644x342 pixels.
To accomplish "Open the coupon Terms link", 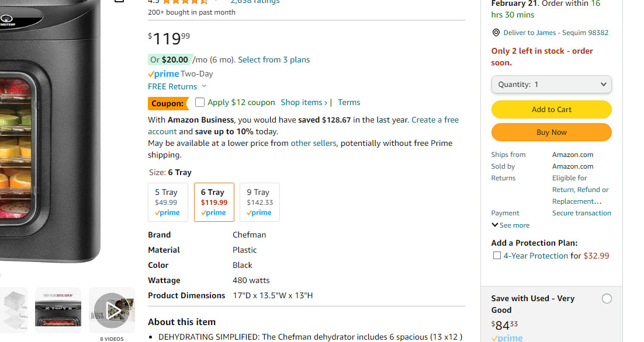I will 349,102.
